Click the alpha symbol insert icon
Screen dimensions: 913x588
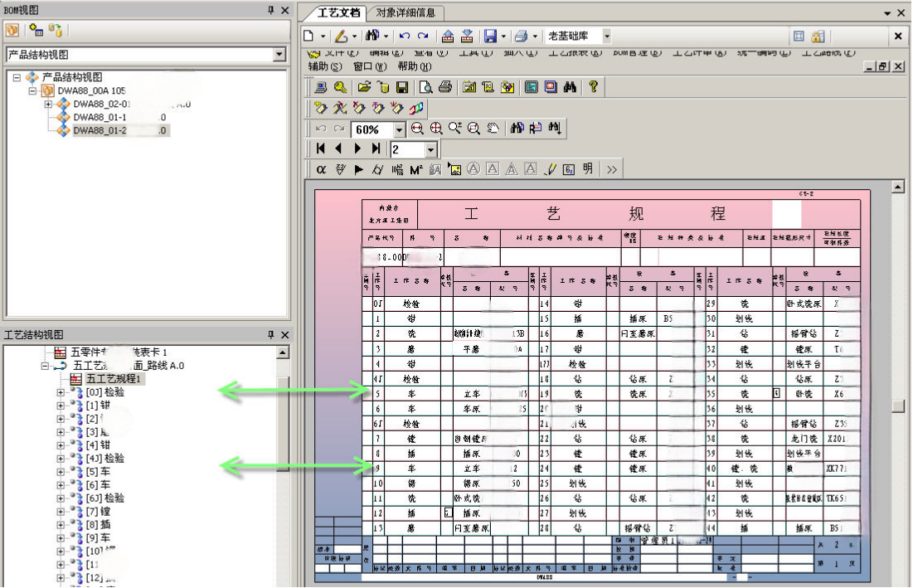pyautogui.click(x=321, y=169)
